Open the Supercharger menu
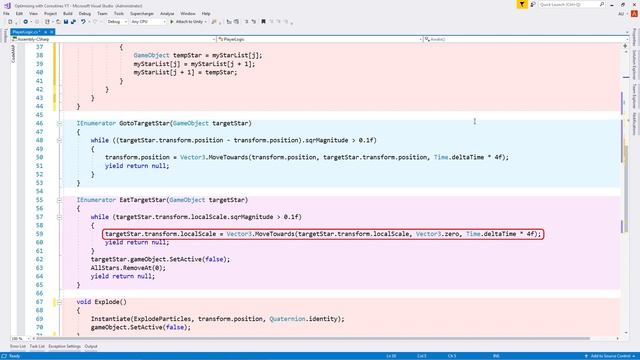Image resolution: width=640 pixels, height=360 pixels. (x=142, y=13)
